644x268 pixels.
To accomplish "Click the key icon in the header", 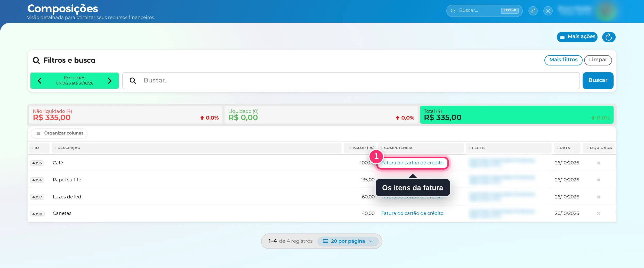I will click(x=533, y=11).
